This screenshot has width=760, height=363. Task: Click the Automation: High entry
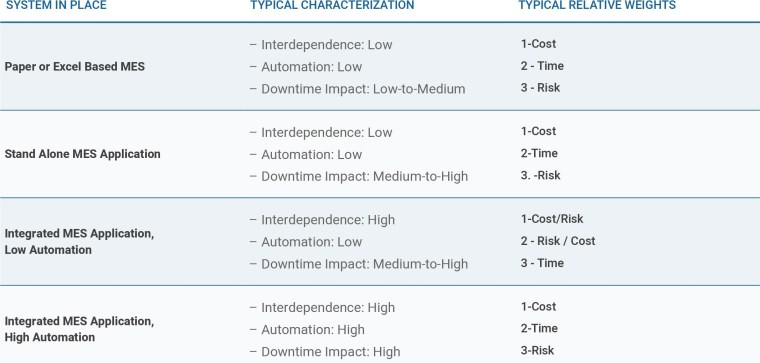click(x=313, y=330)
